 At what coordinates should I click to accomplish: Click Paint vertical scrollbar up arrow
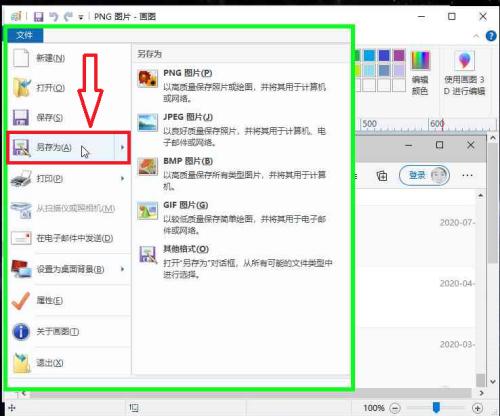pos(493,138)
